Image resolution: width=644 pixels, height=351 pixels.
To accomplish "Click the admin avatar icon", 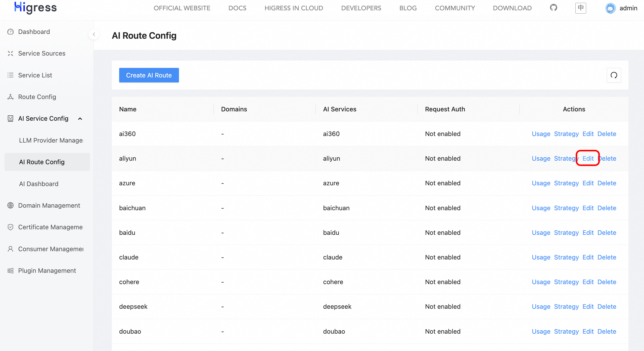I will pyautogui.click(x=610, y=8).
